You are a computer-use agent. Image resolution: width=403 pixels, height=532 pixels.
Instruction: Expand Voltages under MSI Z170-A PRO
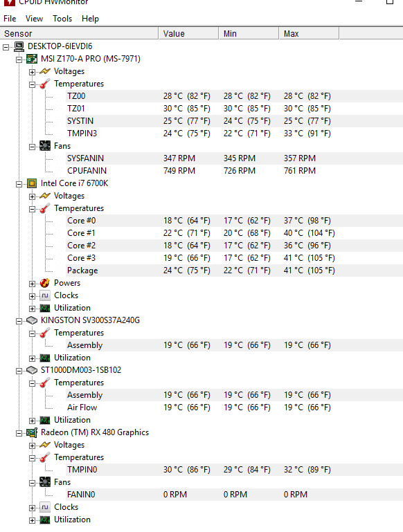[x=32, y=72]
